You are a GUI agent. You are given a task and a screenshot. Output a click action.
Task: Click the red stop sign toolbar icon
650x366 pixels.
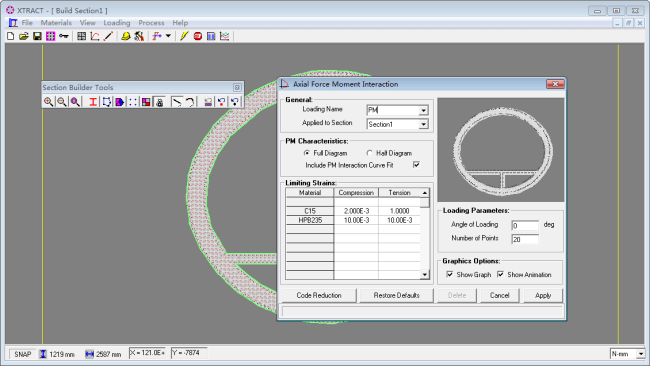click(198, 36)
